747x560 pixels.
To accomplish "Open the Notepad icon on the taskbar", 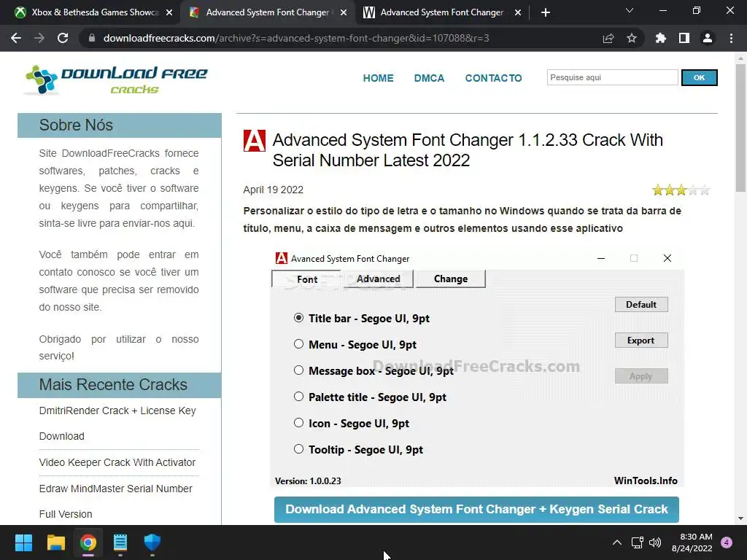I will (x=120, y=542).
